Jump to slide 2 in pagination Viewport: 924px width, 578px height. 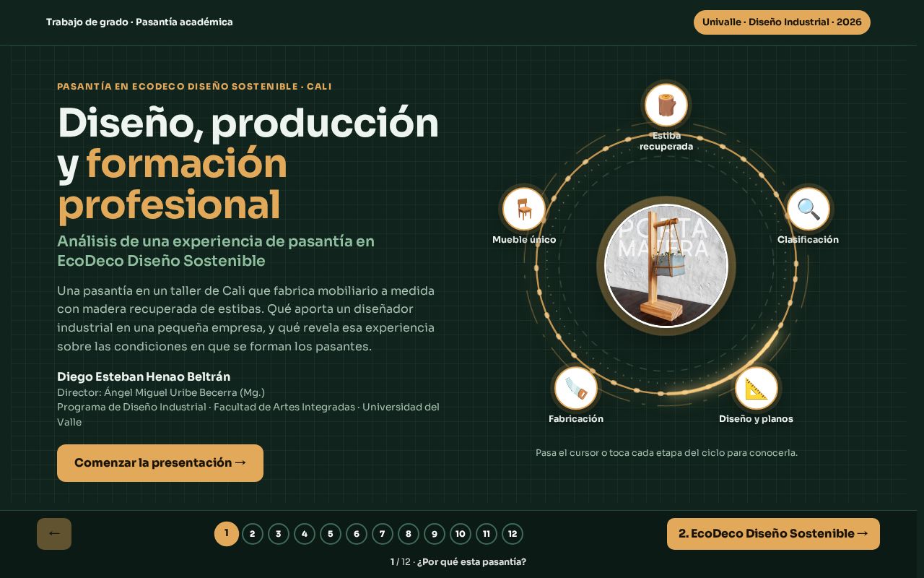coord(253,534)
